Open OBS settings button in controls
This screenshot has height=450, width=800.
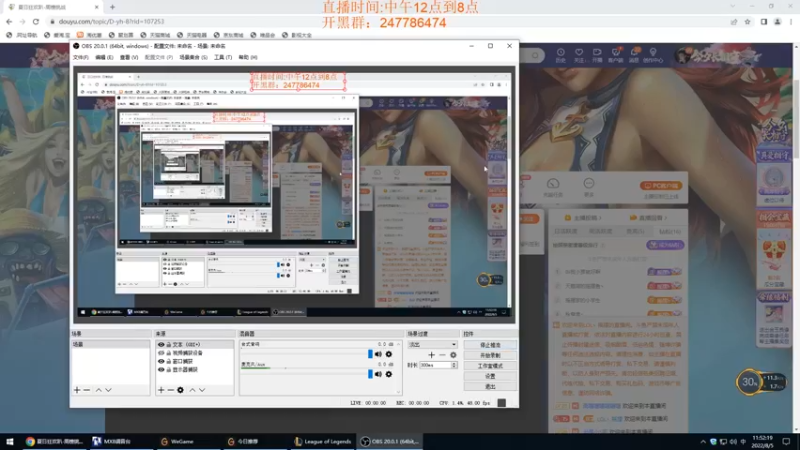(x=490, y=376)
